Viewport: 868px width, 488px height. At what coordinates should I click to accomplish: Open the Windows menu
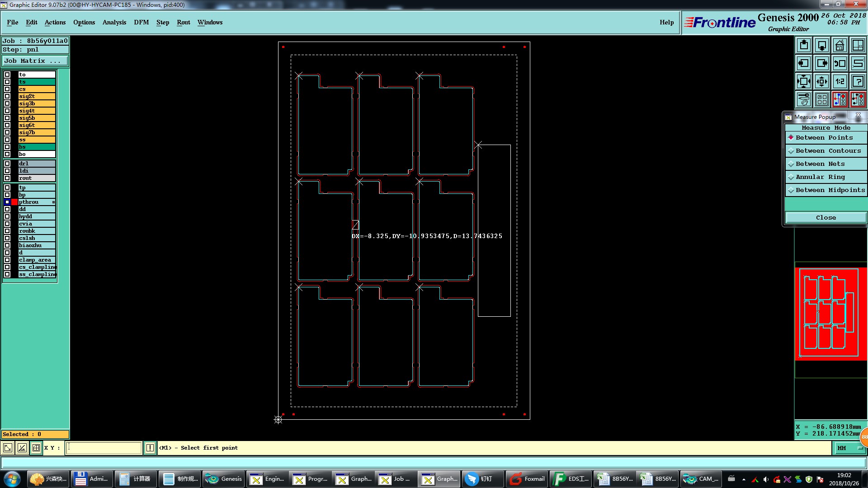pos(210,23)
